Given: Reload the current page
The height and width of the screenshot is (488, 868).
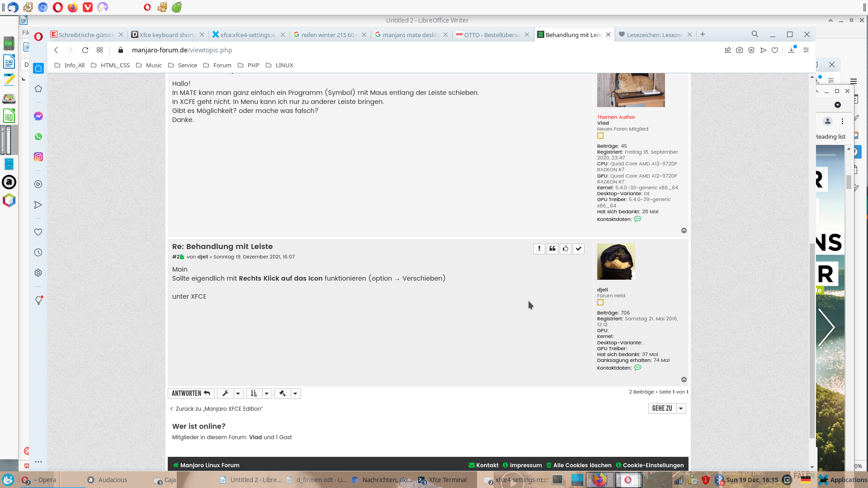Looking at the screenshot, I should 85,50.
